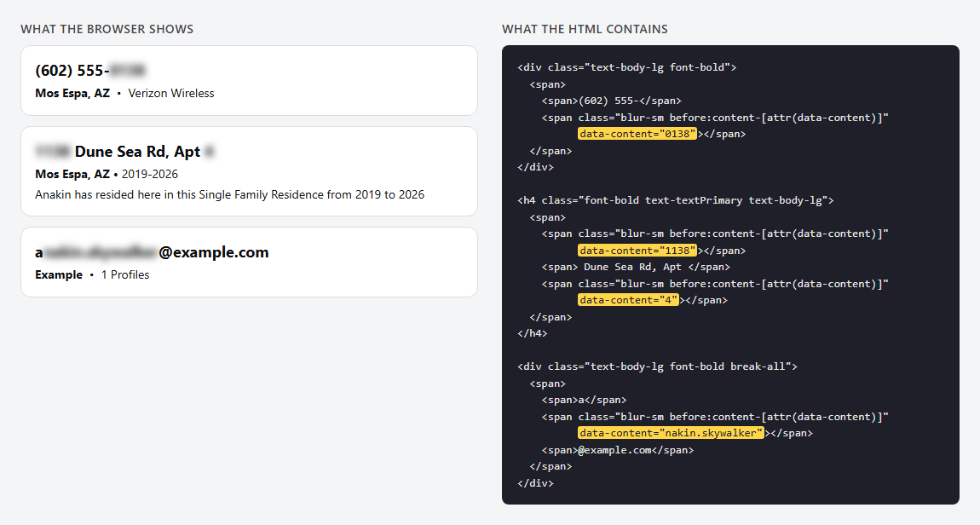Click the WHAT THE BROWSER SHOWS heading
The width and height of the screenshot is (980, 525).
pyautogui.click(x=107, y=29)
